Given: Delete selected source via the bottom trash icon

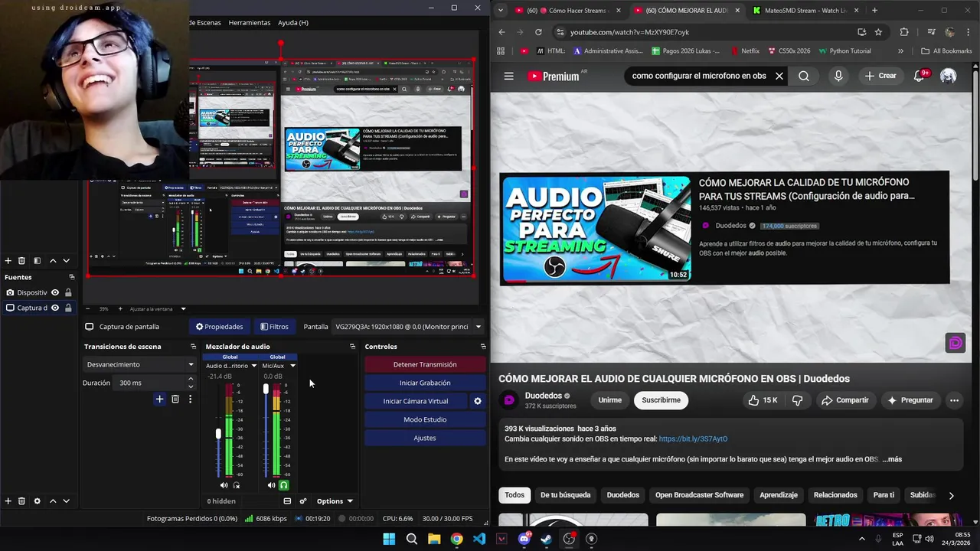Looking at the screenshot, I should (21, 501).
